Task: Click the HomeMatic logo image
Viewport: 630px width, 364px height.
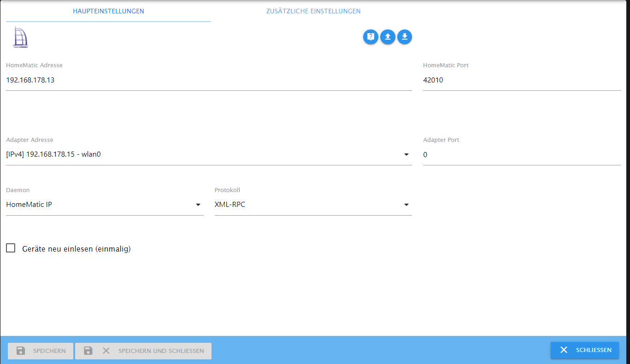Action: [x=20, y=37]
